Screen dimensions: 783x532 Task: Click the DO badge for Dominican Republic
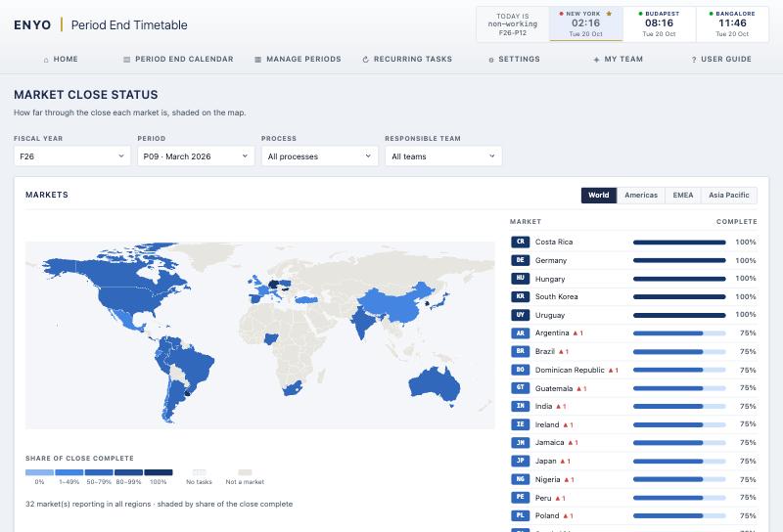point(521,370)
